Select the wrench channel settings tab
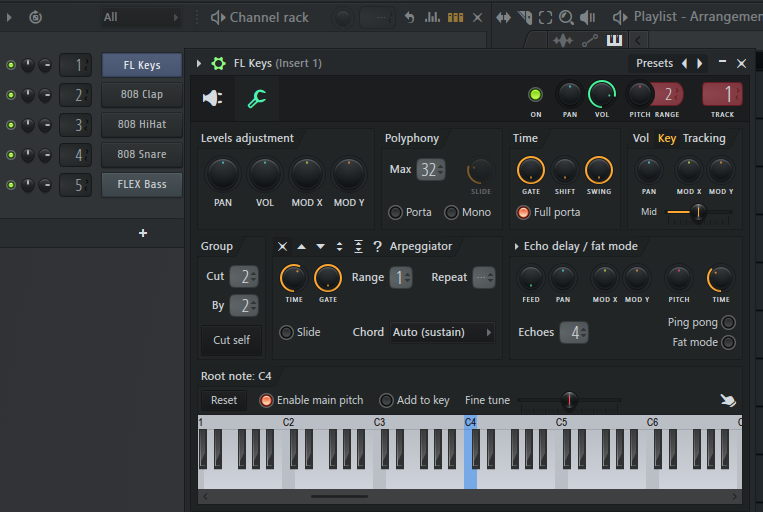Image resolution: width=763 pixels, height=512 pixels. click(x=257, y=98)
